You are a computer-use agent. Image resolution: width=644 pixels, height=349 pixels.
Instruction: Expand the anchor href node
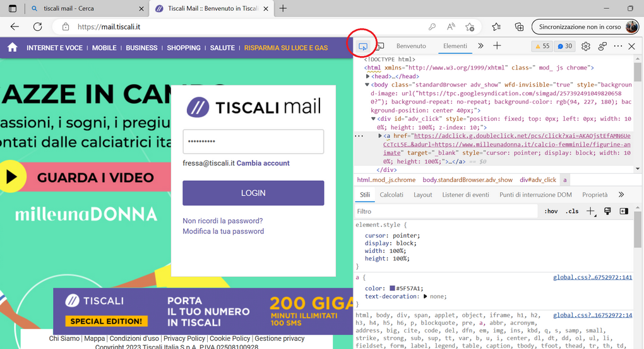pos(380,136)
